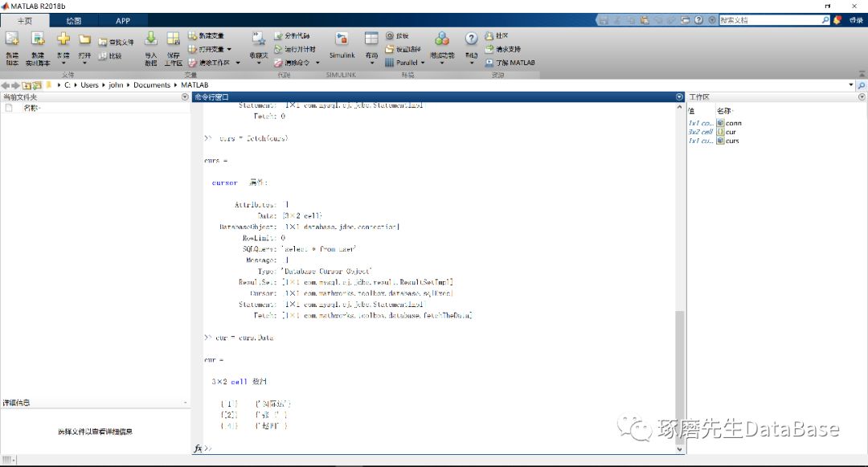Launch Simulink from the ribbon
This screenshot has height=467, width=868.
click(342, 45)
